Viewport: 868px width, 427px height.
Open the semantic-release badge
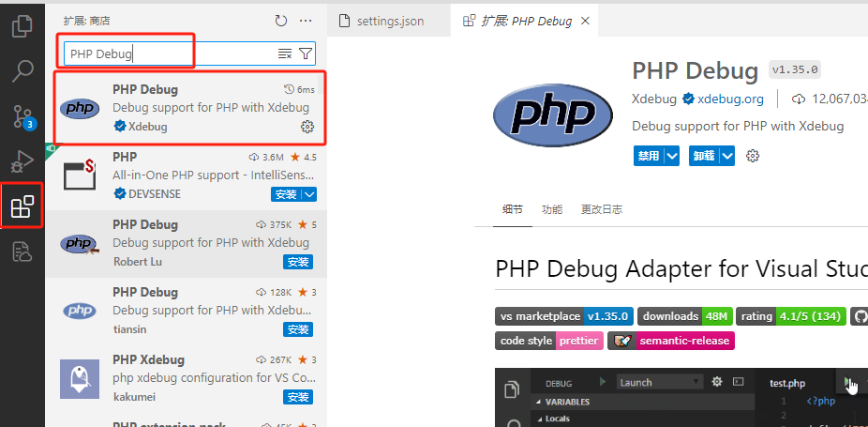671,341
